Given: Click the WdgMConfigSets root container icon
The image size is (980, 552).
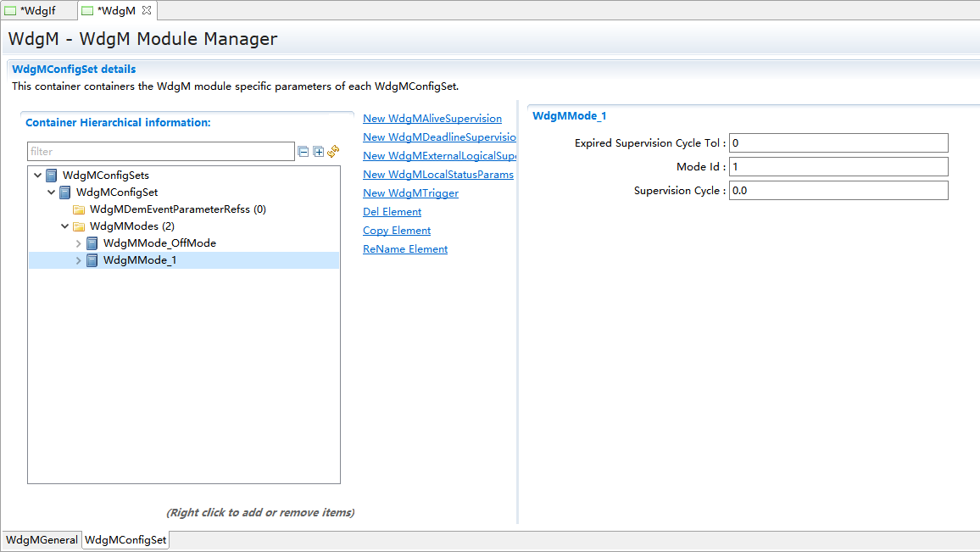Looking at the screenshot, I should [x=52, y=176].
